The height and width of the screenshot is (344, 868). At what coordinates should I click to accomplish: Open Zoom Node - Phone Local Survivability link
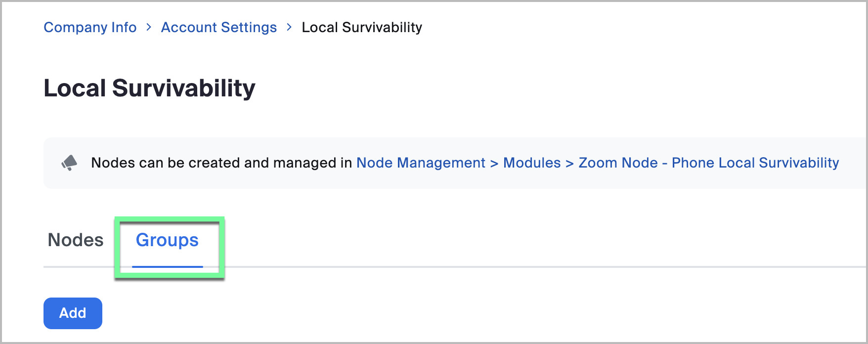pos(708,163)
